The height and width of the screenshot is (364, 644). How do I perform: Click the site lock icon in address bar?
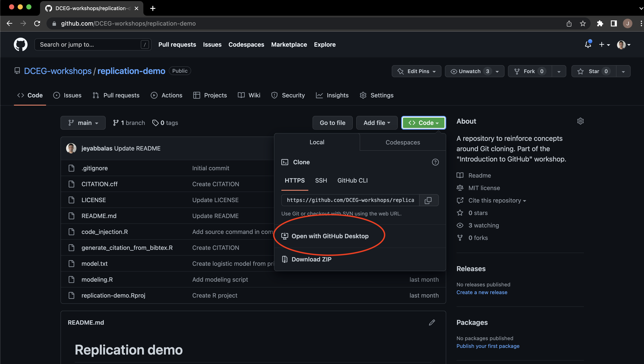54,23
